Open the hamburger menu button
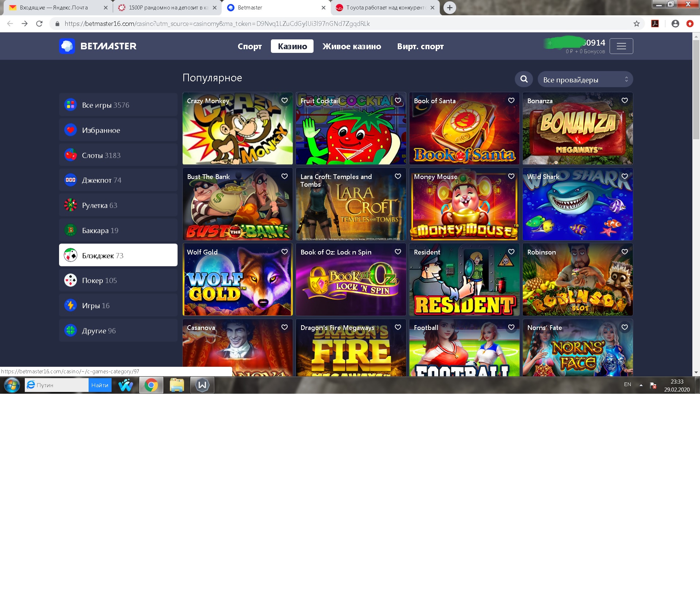The width and height of the screenshot is (700, 595). point(621,46)
